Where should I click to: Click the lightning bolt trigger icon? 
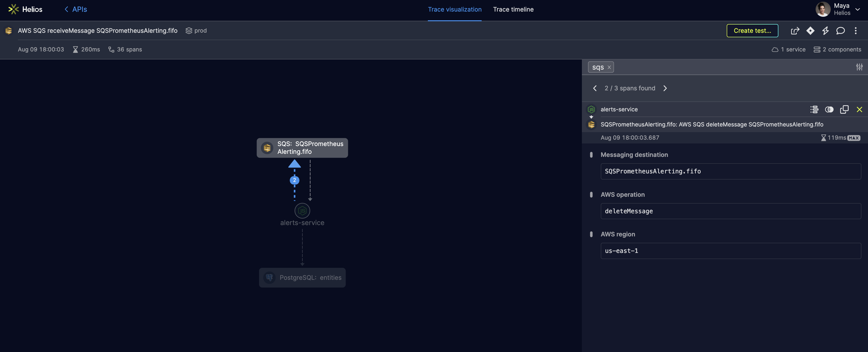tap(825, 31)
